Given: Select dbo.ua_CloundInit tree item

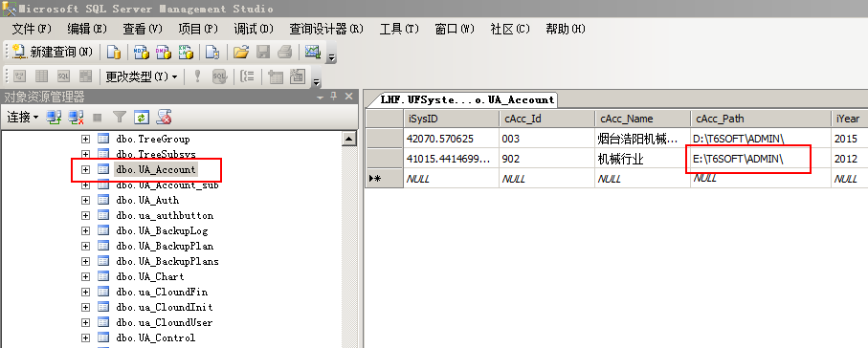Looking at the screenshot, I should pyautogui.click(x=165, y=307).
